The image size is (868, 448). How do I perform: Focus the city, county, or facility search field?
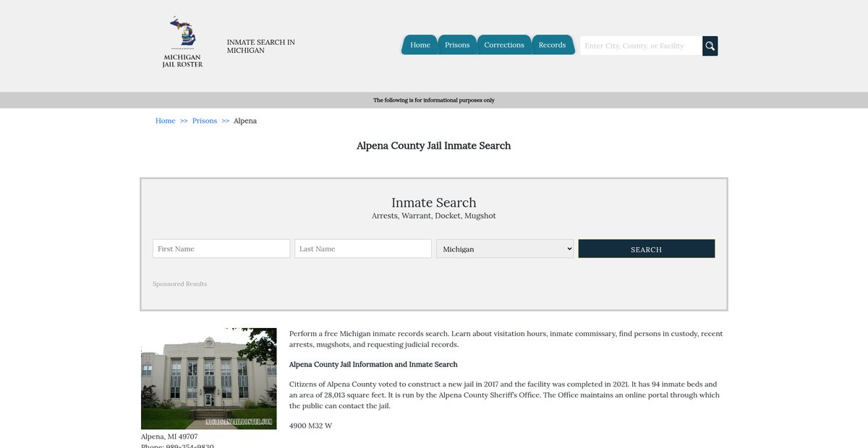coord(641,46)
